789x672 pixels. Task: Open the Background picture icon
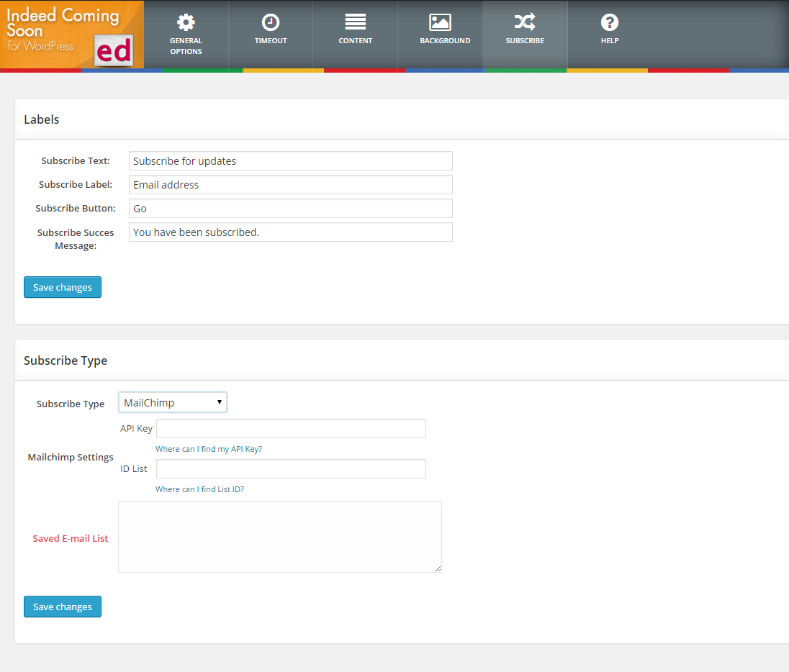pos(440,22)
